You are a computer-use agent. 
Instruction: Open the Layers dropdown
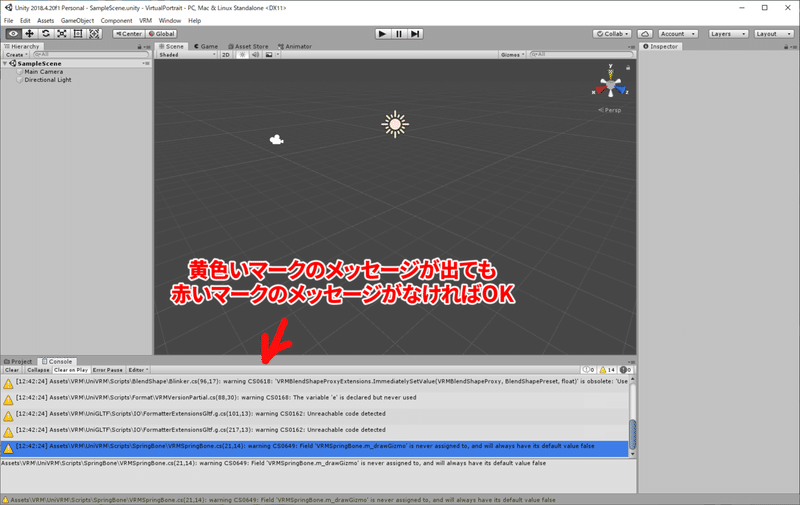[x=728, y=34]
